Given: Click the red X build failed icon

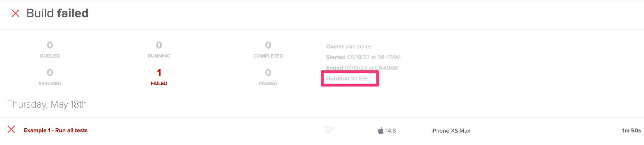Looking at the screenshot, I should (15, 13).
